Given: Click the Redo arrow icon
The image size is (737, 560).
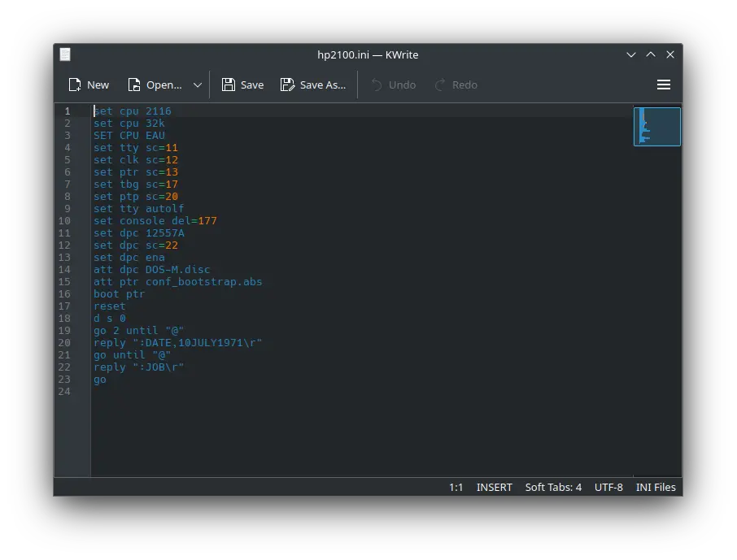Looking at the screenshot, I should (440, 85).
